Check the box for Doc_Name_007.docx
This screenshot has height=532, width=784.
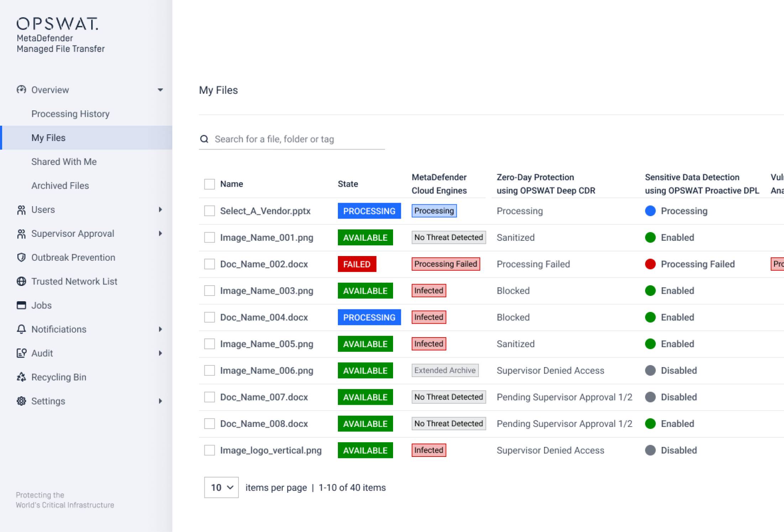(x=209, y=397)
